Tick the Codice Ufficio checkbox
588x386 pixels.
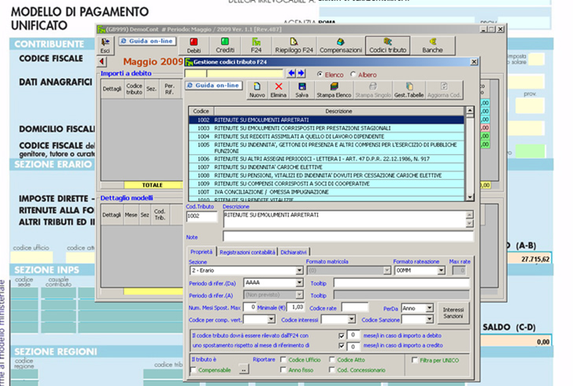[x=284, y=359]
